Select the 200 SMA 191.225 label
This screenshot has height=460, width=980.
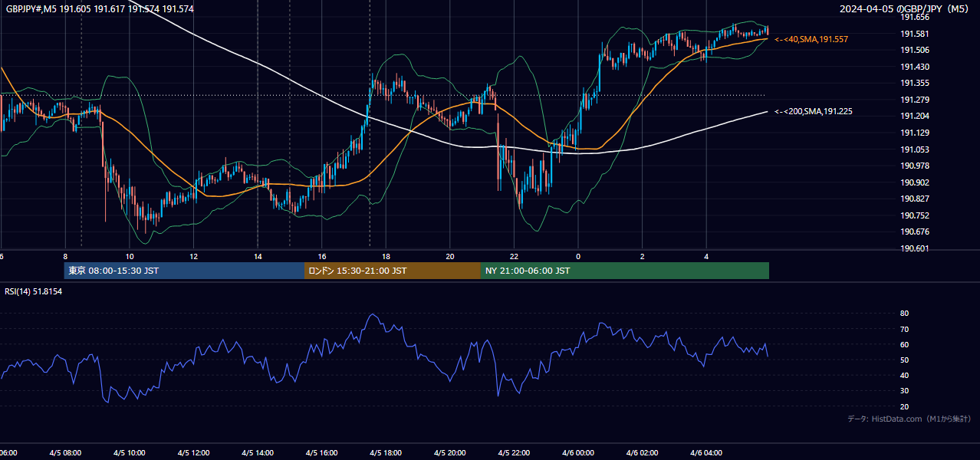(814, 111)
